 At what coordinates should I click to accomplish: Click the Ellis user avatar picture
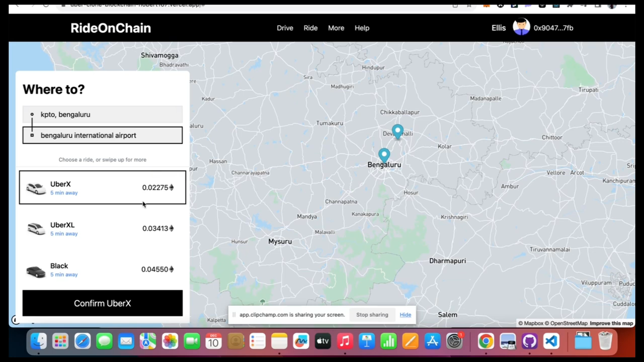click(x=521, y=27)
